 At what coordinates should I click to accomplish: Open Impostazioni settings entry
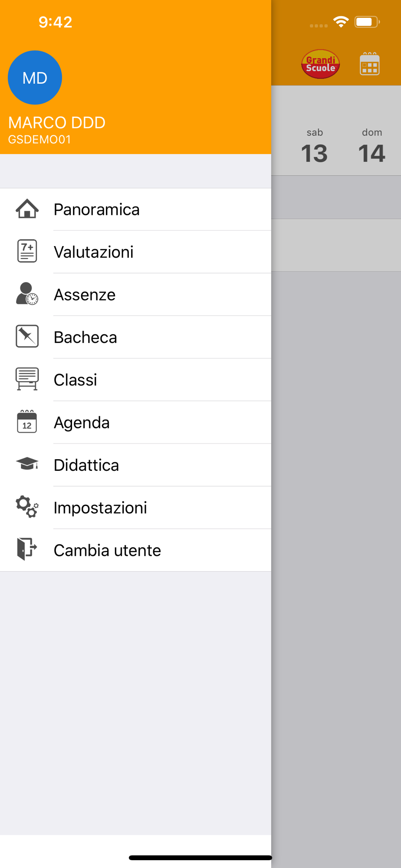[135, 507]
